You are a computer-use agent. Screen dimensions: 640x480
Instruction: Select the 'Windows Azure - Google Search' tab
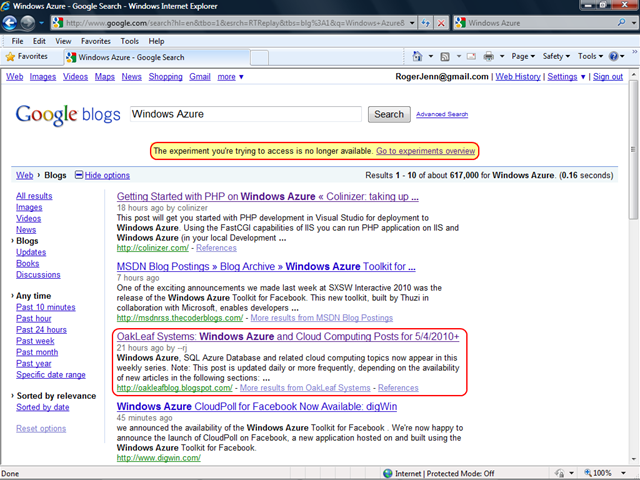[x=157, y=57]
